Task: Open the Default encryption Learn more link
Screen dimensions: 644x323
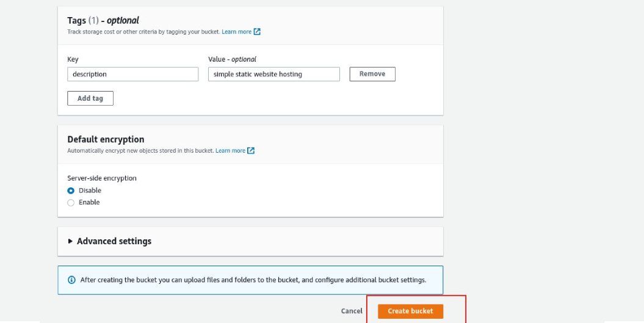Action: click(x=230, y=151)
